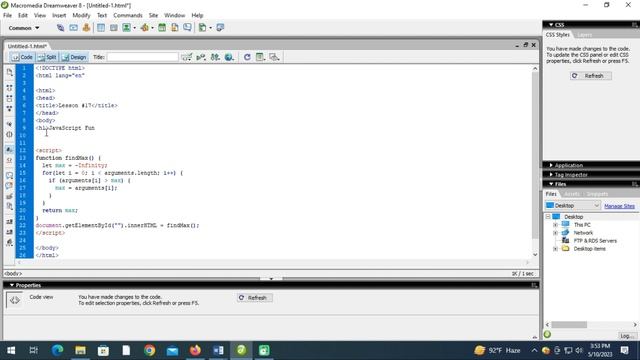
Task: Open the Visual Aids icon
Action: point(274,57)
